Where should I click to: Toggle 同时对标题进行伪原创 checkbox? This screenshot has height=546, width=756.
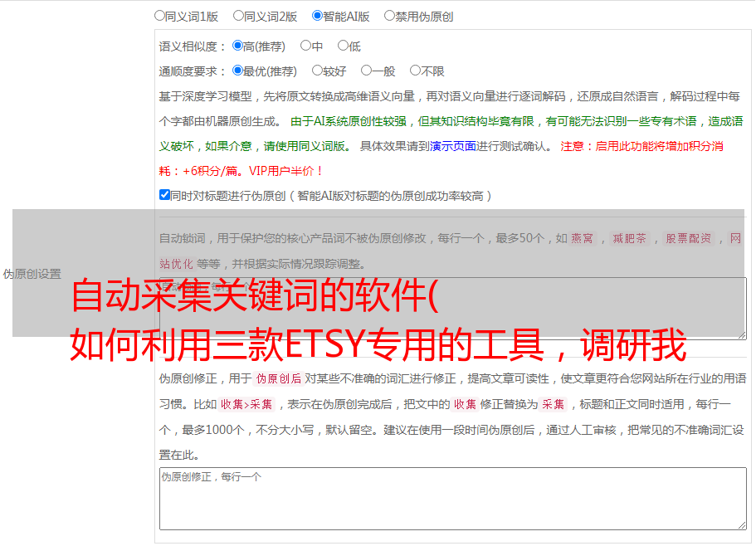tap(164, 195)
